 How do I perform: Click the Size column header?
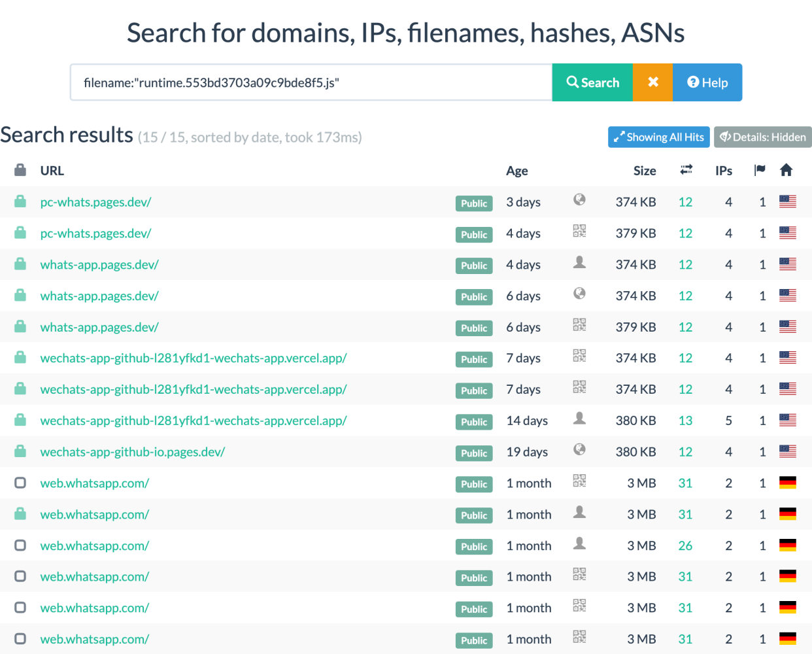tap(645, 171)
